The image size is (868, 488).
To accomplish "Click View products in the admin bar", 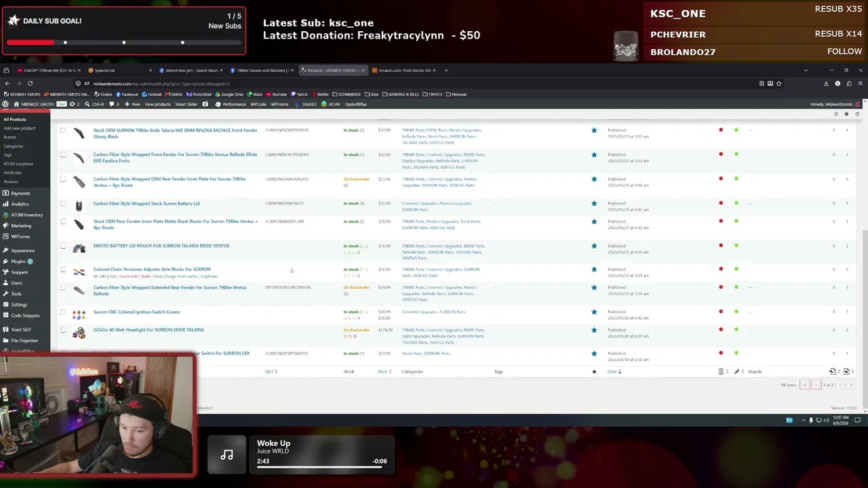I will tap(157, 104).
